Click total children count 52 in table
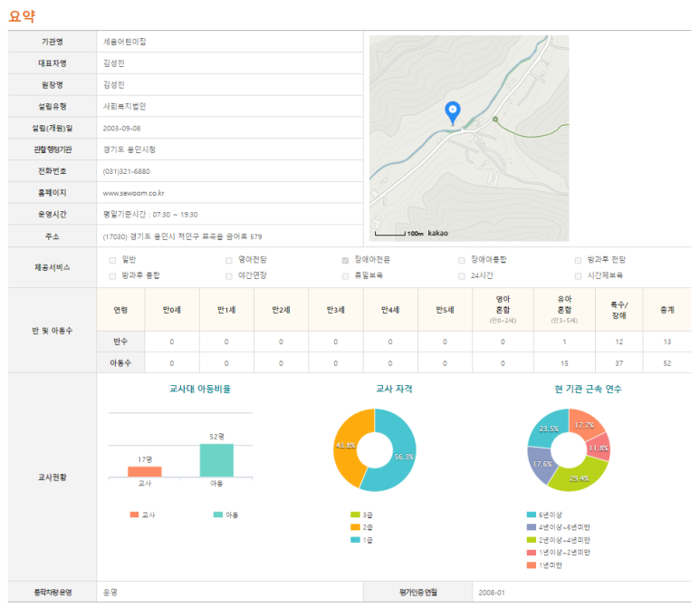This screenshot has width=700, height=608. click(667, 363)
